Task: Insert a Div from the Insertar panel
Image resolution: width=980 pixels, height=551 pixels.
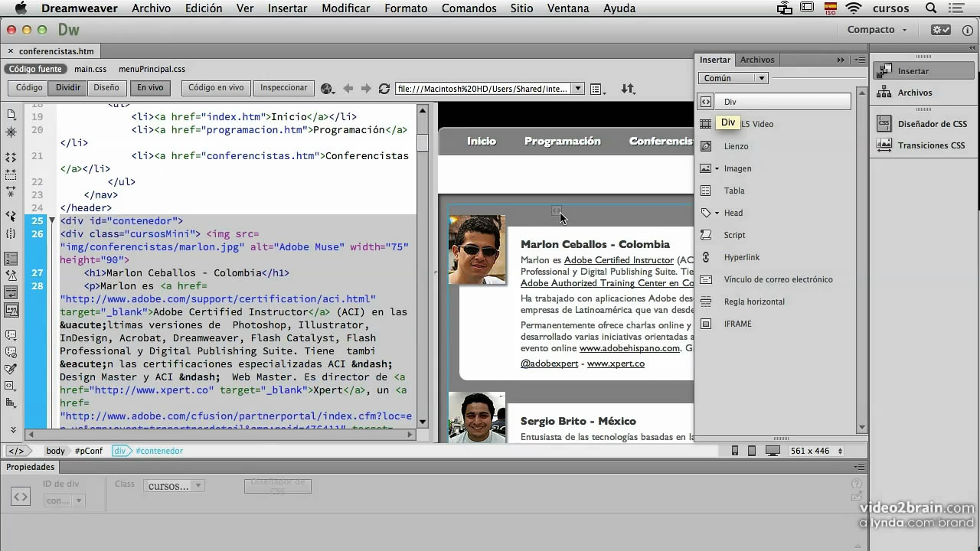Action: 774,101
